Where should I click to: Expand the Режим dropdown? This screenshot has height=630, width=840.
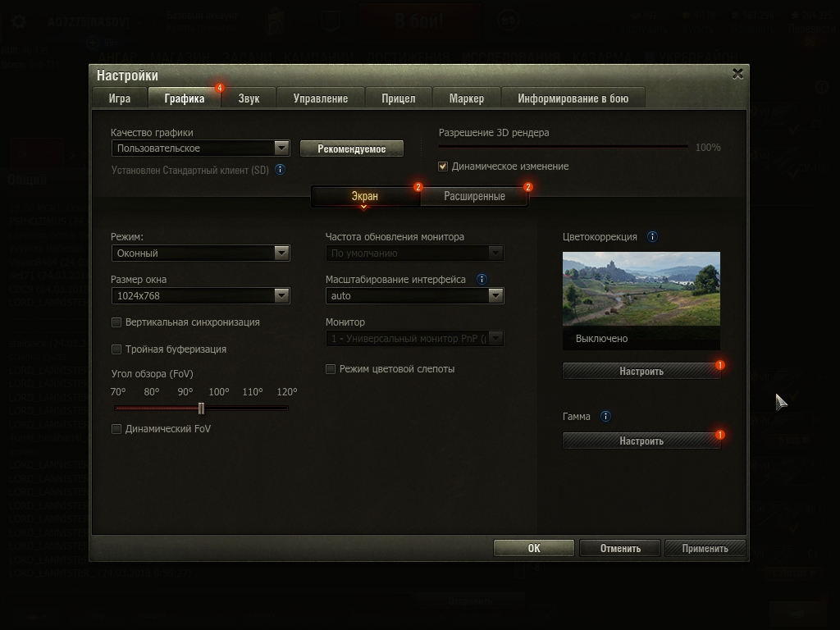point(200,253)
